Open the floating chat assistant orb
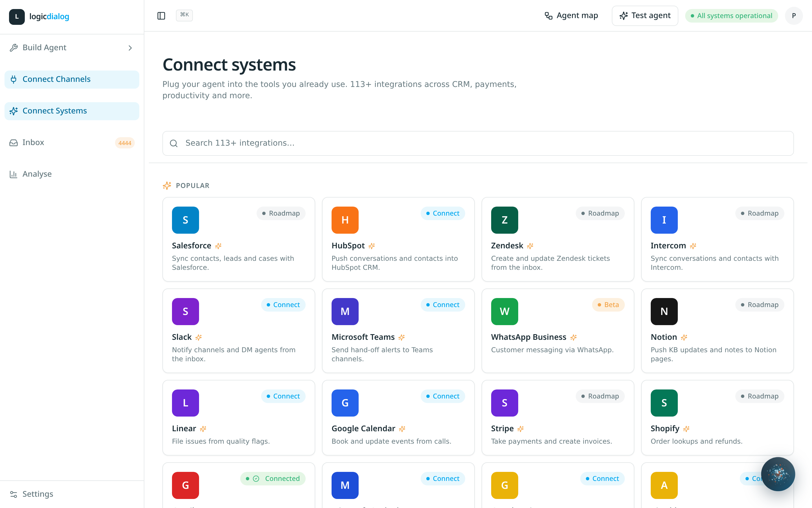Image resolution: width=812 pixels, height=508 pixels. (x=778, y=474)
